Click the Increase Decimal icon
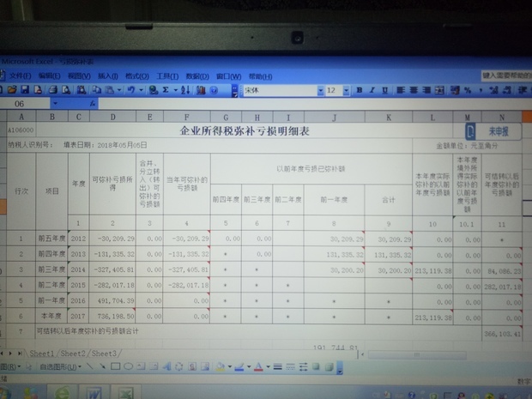Screen dimensions: 532x399 pyautogui.click(x=494, y=90)
